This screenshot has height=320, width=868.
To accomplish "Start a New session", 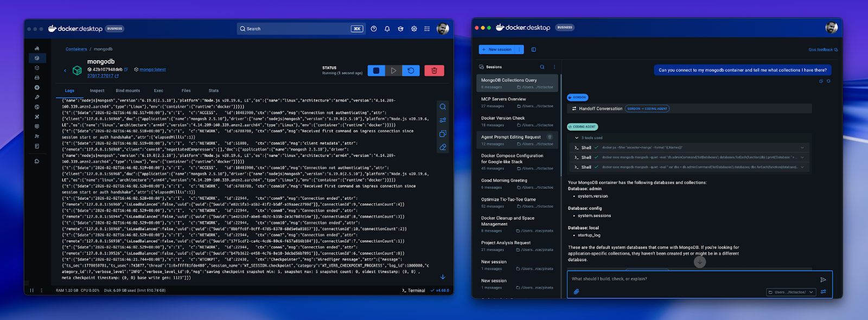I will coord(496,49).
